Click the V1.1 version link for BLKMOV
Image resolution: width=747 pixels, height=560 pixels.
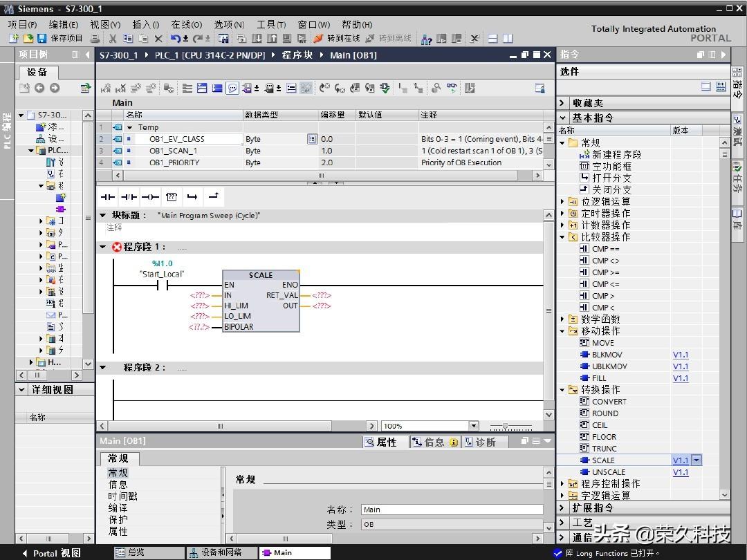[681, 355]
